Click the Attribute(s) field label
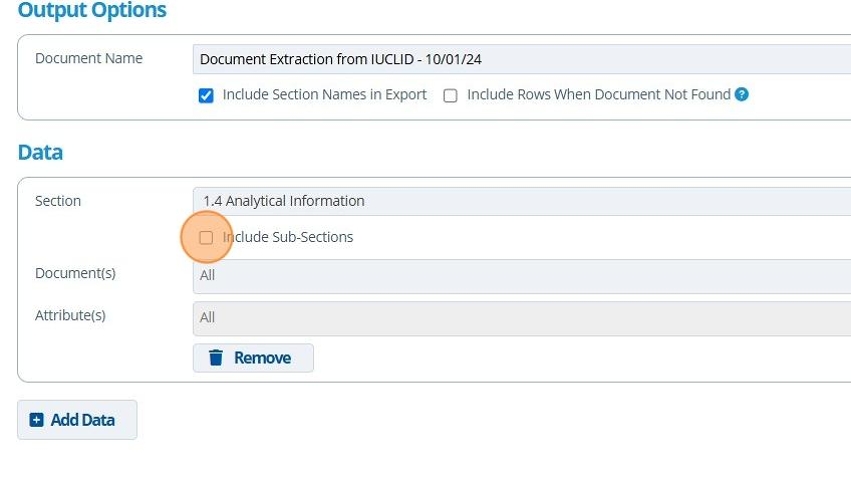 (x=70, y=315)
